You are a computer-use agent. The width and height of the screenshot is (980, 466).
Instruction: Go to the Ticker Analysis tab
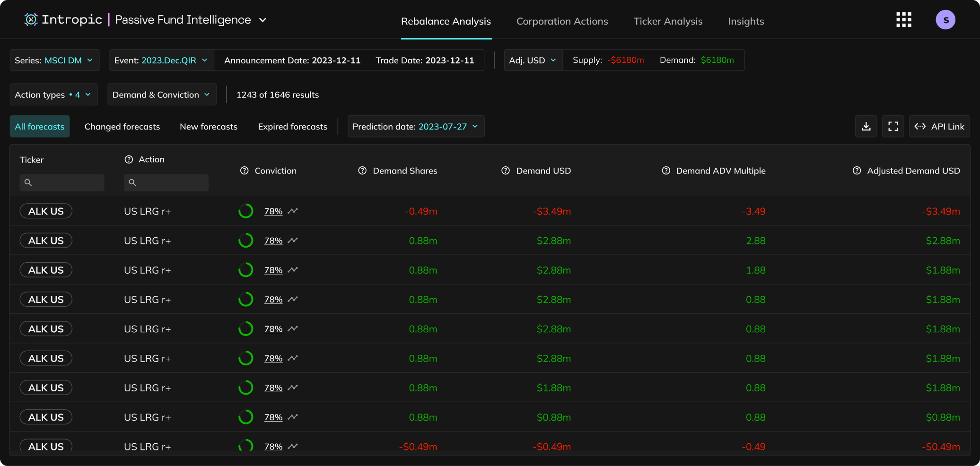668,21
